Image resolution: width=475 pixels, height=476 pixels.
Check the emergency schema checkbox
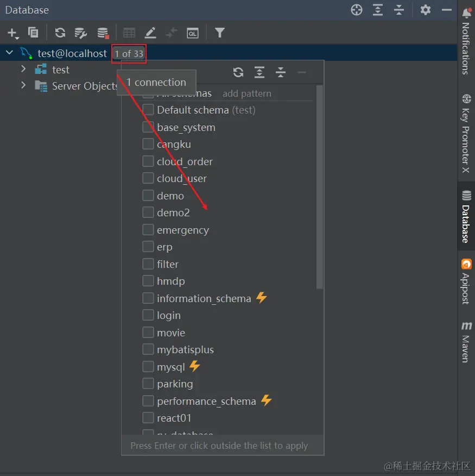pos(148,230)
